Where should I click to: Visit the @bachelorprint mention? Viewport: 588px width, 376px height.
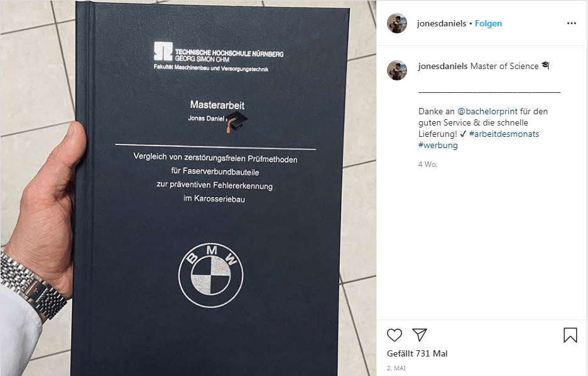click(x=487, y=111)
